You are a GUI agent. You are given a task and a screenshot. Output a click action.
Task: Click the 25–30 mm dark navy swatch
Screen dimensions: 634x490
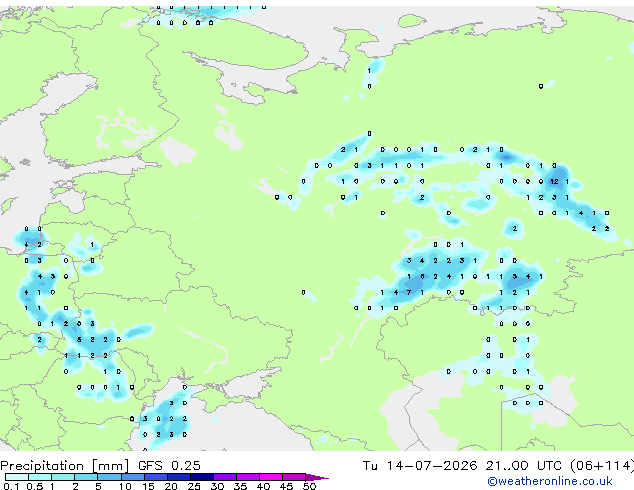pos(201,477)
